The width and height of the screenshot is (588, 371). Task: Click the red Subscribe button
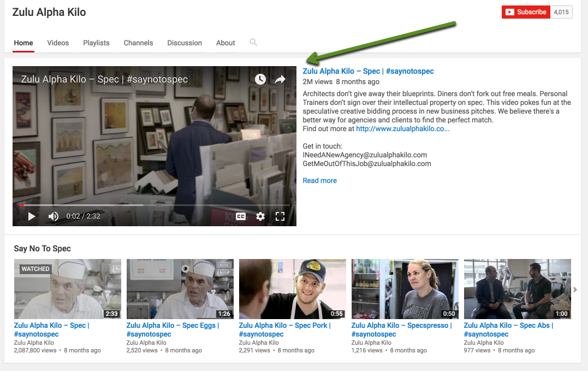(526, 12)
